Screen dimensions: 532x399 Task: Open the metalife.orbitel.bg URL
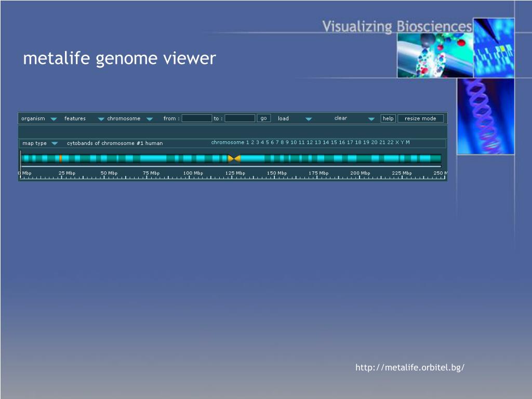tap(410, 367)
